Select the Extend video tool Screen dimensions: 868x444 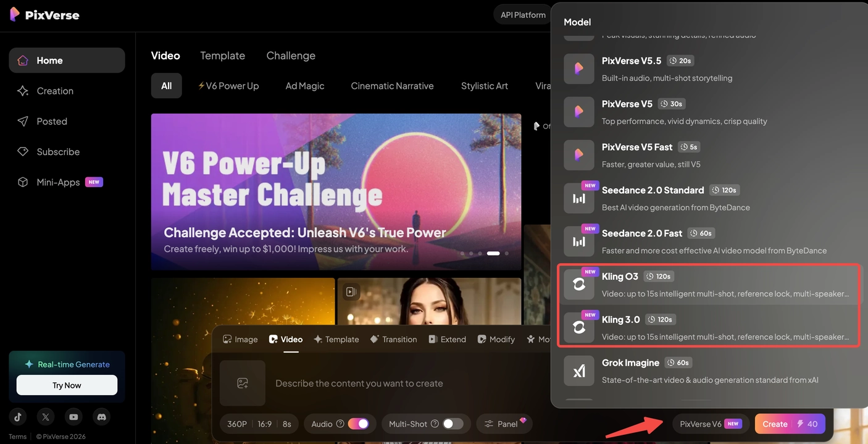click(x=447, y=339)
